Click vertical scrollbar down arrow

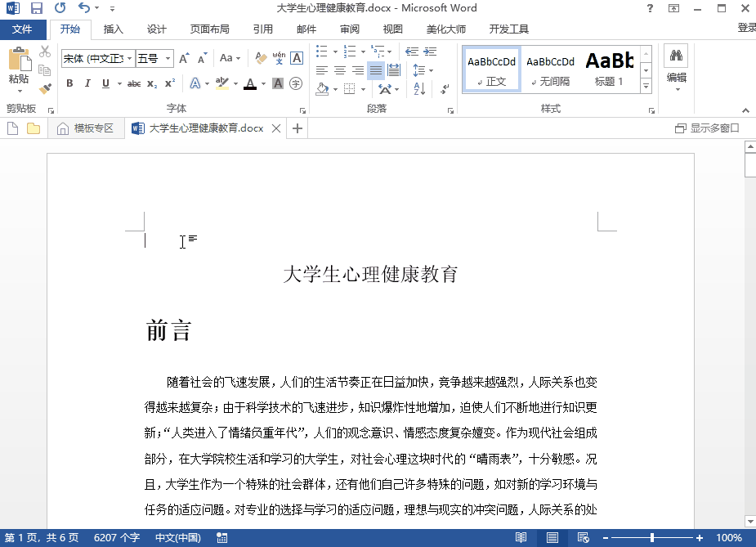[x=750, y=522]
